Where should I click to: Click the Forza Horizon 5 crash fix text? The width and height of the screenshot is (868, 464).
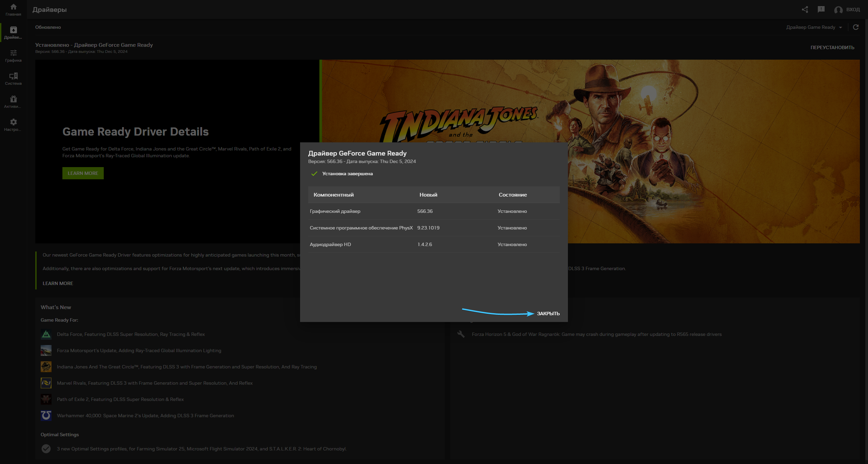[x=597, y=334]
